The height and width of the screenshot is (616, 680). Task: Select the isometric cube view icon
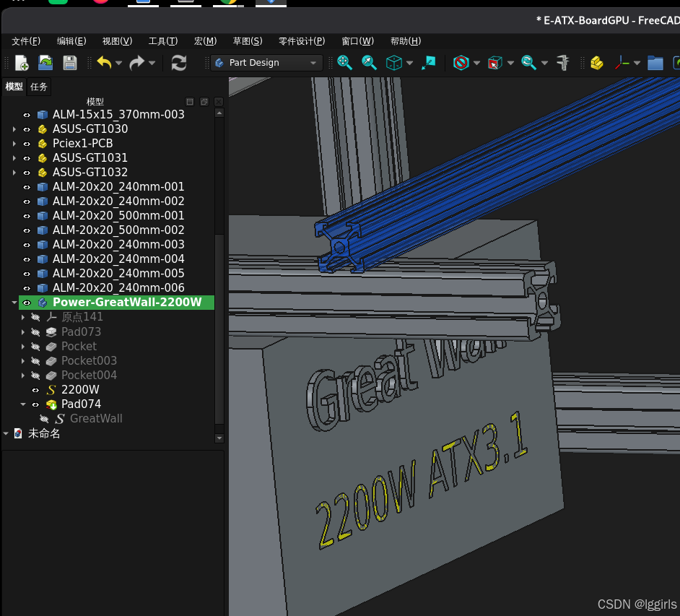pyautogui.click(x=393, y=63)
